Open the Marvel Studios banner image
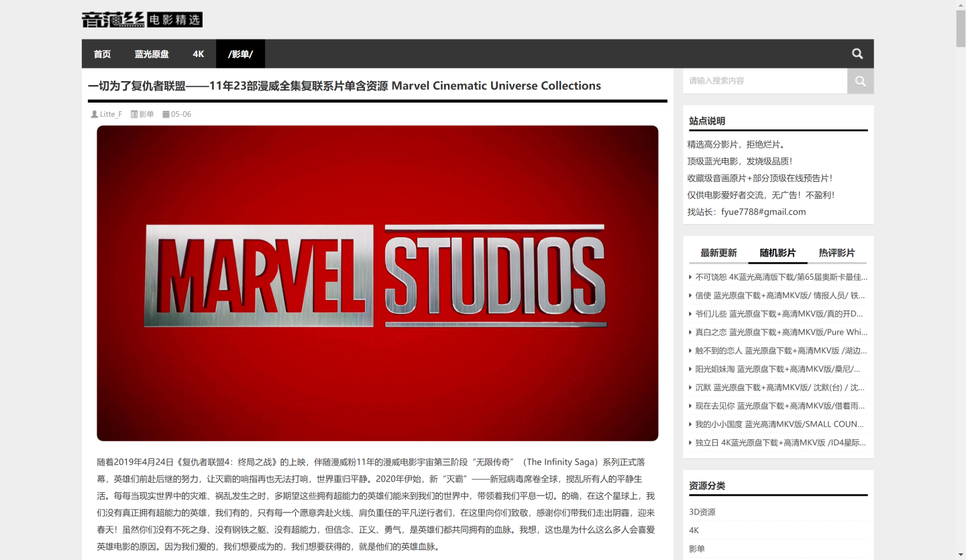 pos(377,283)
